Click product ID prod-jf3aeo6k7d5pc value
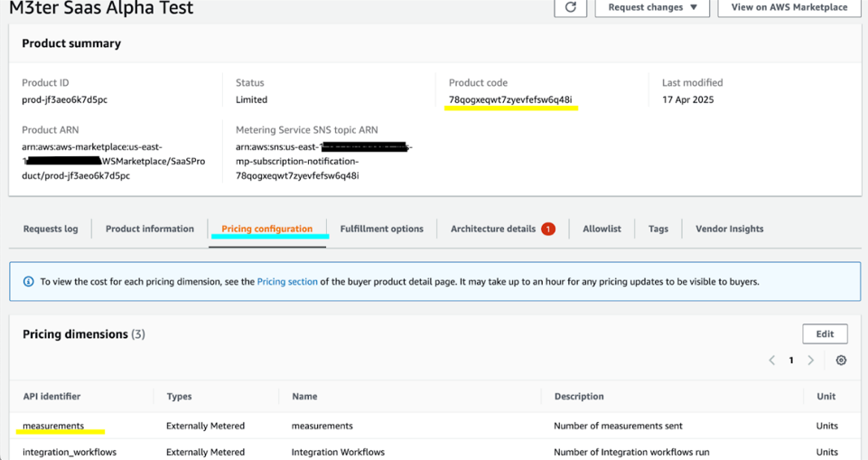This screenshot has width=868, height=460. point(65,99)
